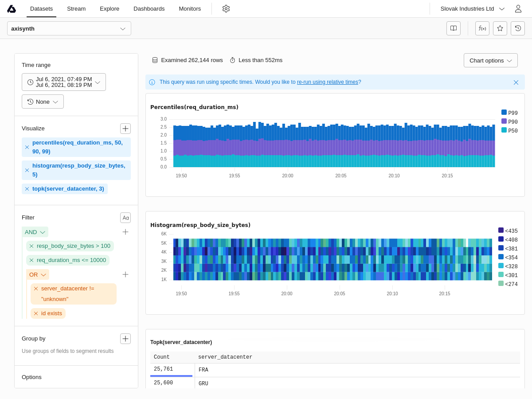Remove the topk(server_datacenter, 3) visualization
The height and width of the screenshot is (399, 532).
(27, 189)
